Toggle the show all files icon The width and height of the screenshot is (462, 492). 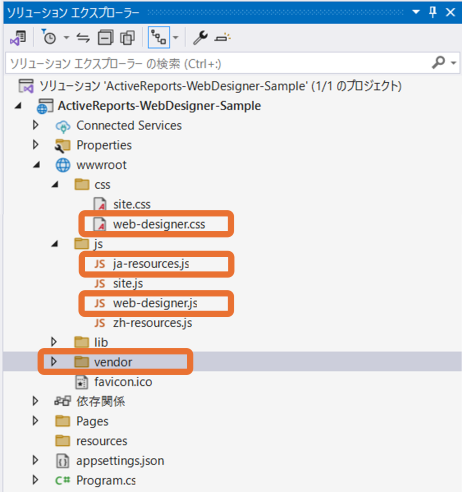coord(127,38)
